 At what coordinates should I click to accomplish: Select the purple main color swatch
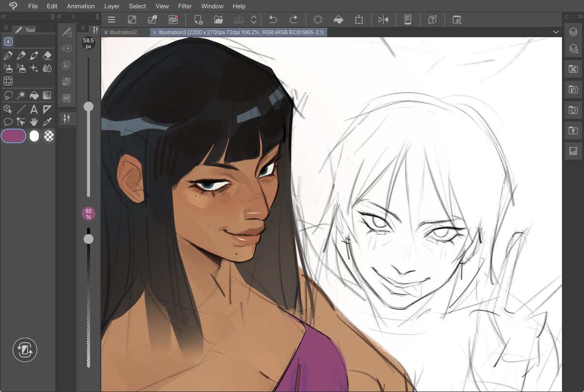pyautogui.click(x=14, y=136)
